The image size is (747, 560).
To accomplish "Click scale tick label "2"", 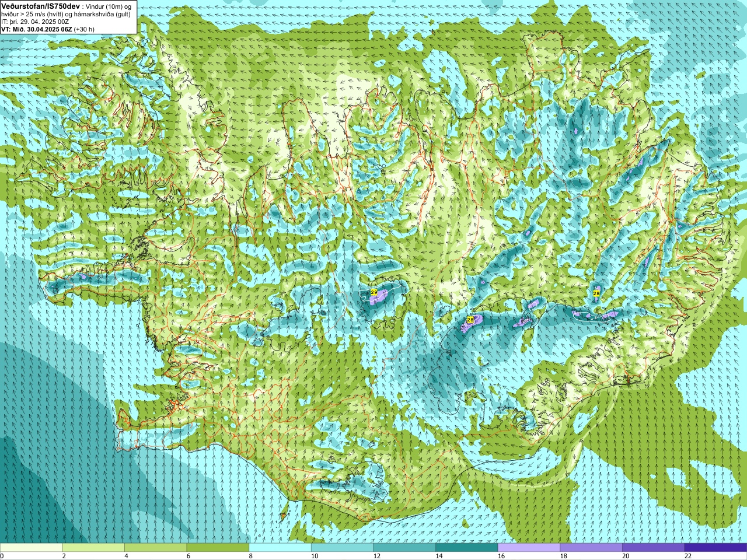I will [64, 556].
